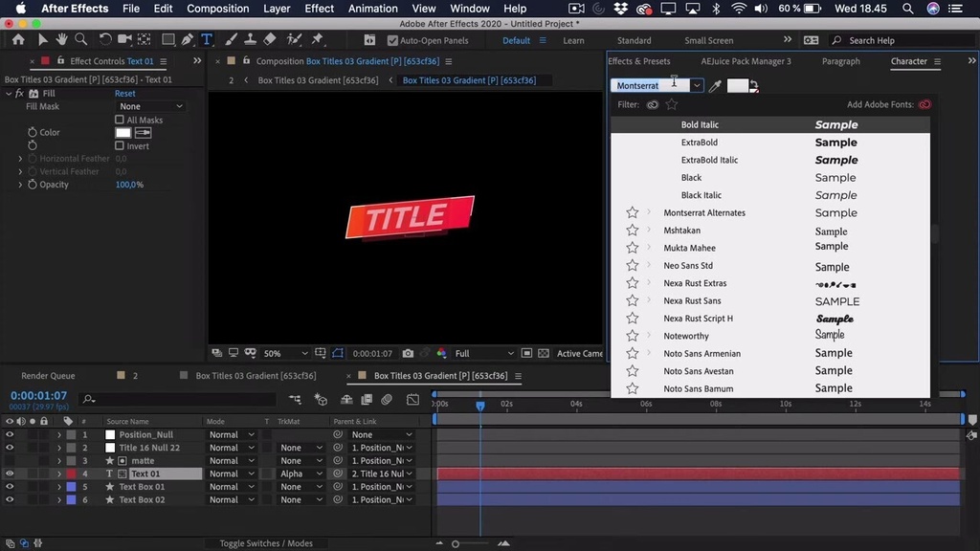Image resolution: width=980 pixels, height=551 pixels.
Task: Click Show Channel color management icon
Action: [442, 354]
